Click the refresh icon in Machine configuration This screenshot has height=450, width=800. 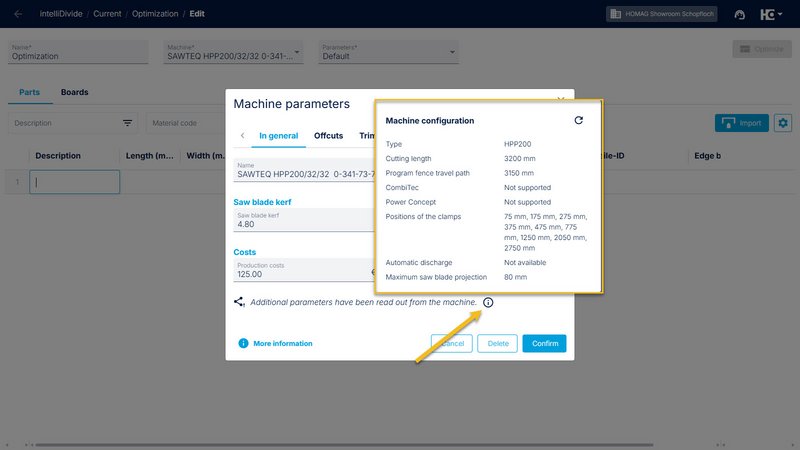(578, 120)
